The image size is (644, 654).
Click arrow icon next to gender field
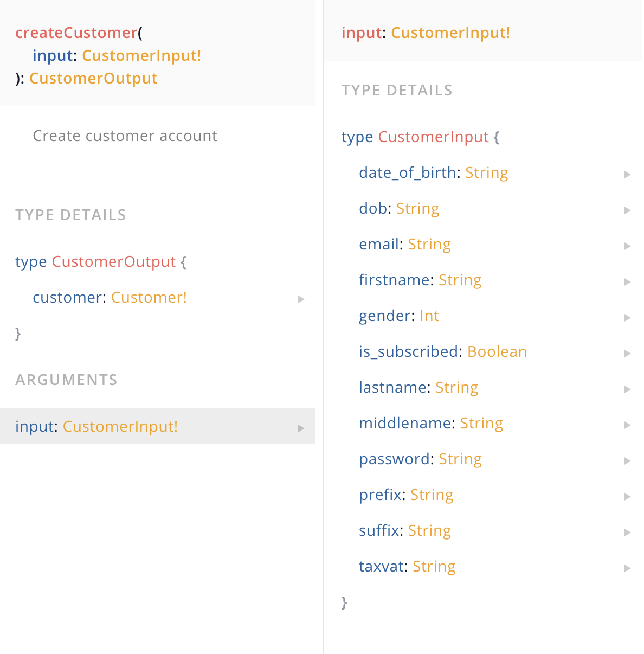pyautogui.click(x=627, y=318)
